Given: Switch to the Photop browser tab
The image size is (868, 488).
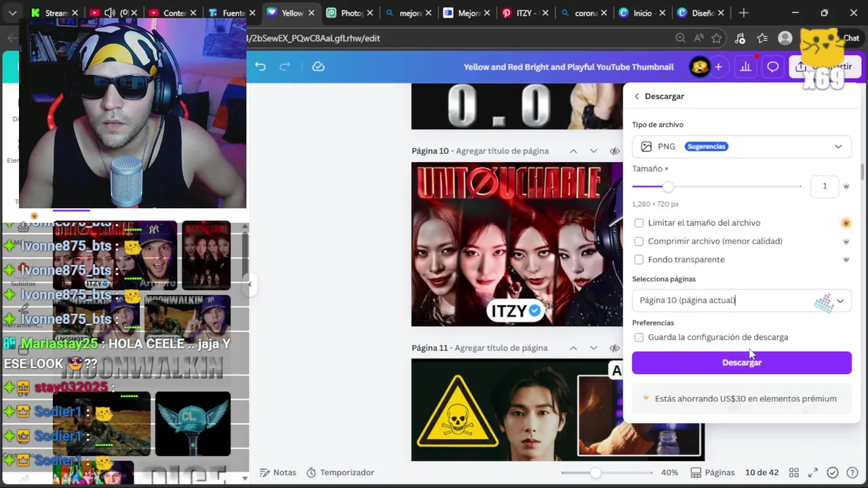Looking at the screenshot, I should click(x=349, y=13).
